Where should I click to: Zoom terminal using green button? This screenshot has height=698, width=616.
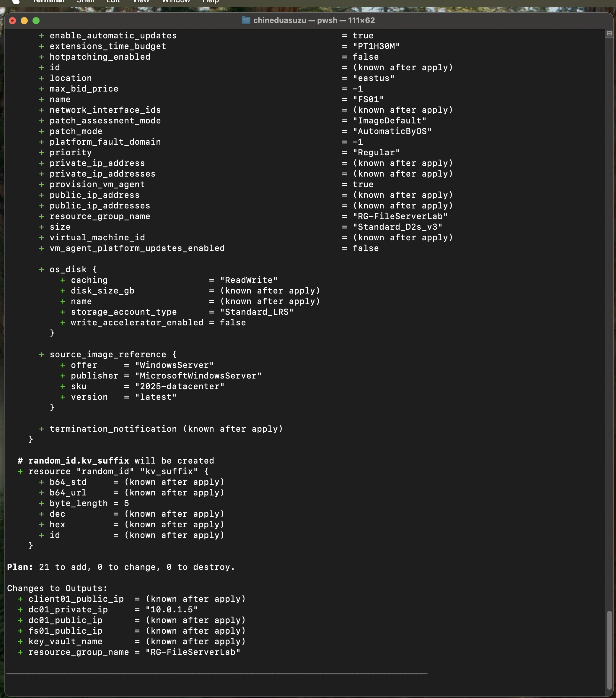[x=36, y=21]
